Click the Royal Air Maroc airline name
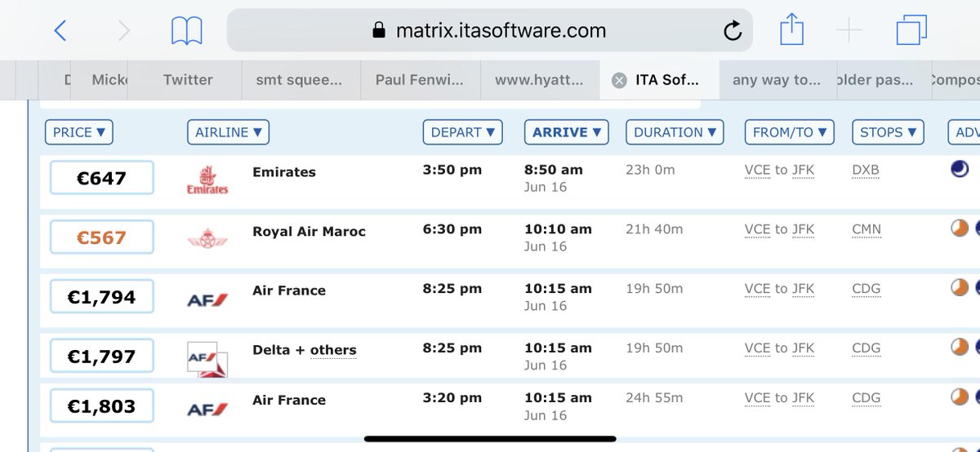The height and width of the screenshot is (452, 980). click(x=310, y=232)
